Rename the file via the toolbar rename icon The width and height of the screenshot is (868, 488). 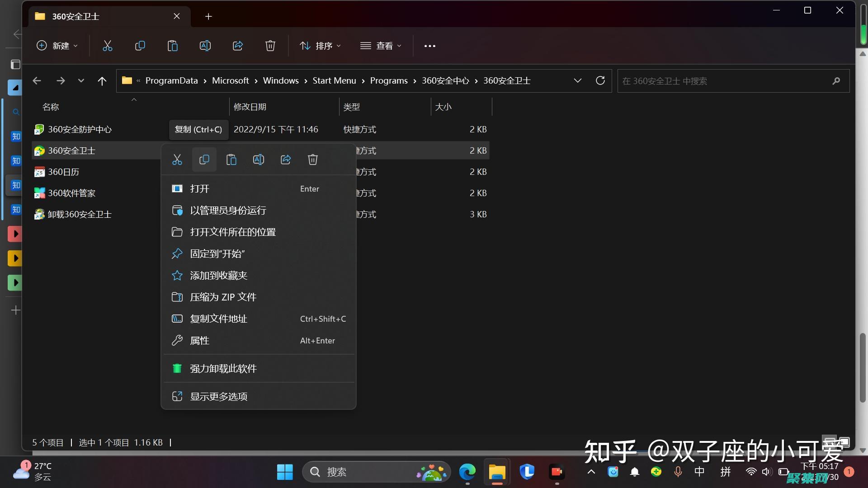pos(205,46)
